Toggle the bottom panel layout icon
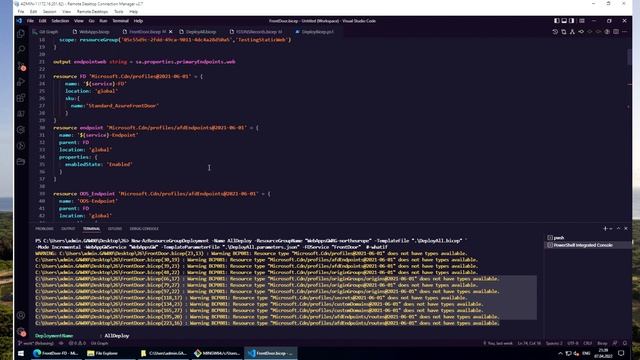The height and width of the screenshot is (360, 640). coord(564,21)
